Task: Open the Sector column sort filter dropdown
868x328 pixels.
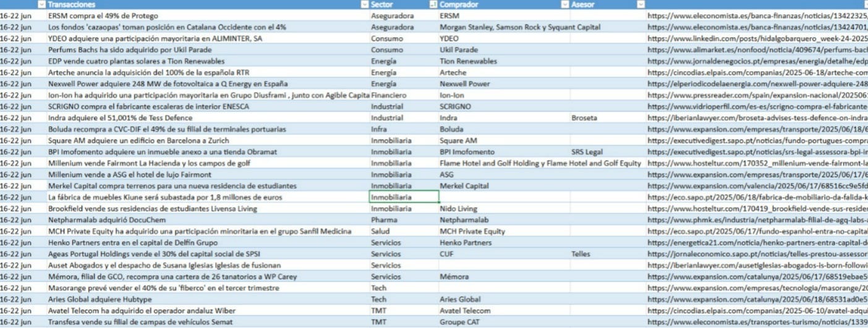Action: pyautogui.click(x=433, y=4)
